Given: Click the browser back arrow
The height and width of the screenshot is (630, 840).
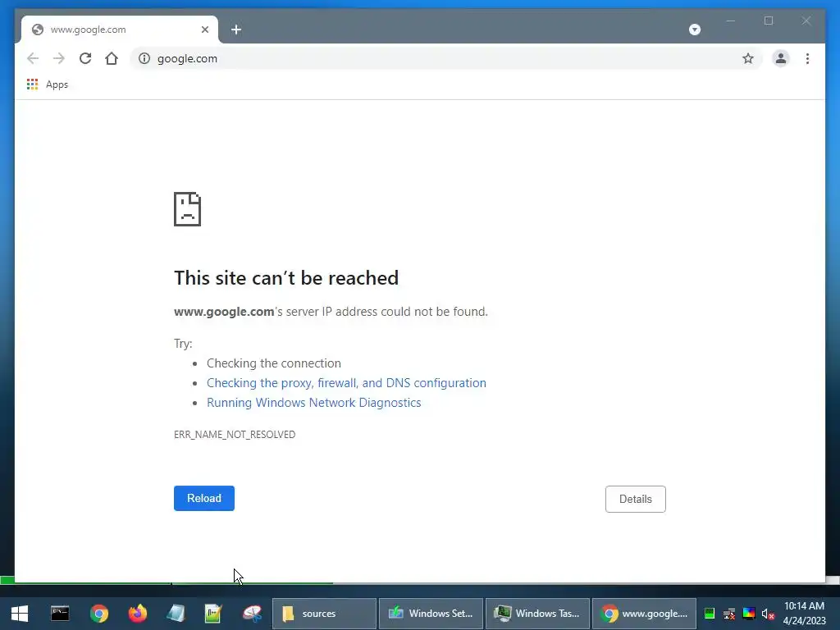Looking at the screenshot, I should (x=33, y=58).
